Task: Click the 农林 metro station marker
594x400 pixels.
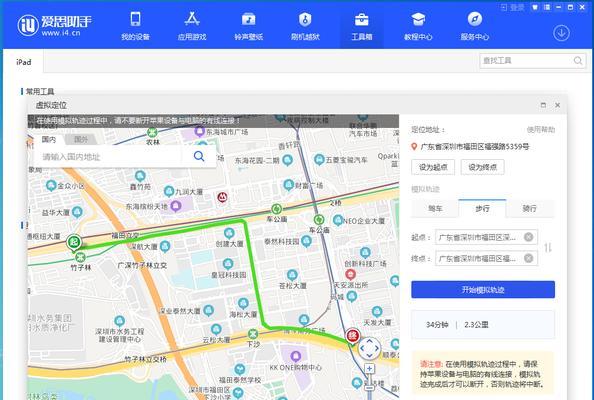Action: pos(152,132)
